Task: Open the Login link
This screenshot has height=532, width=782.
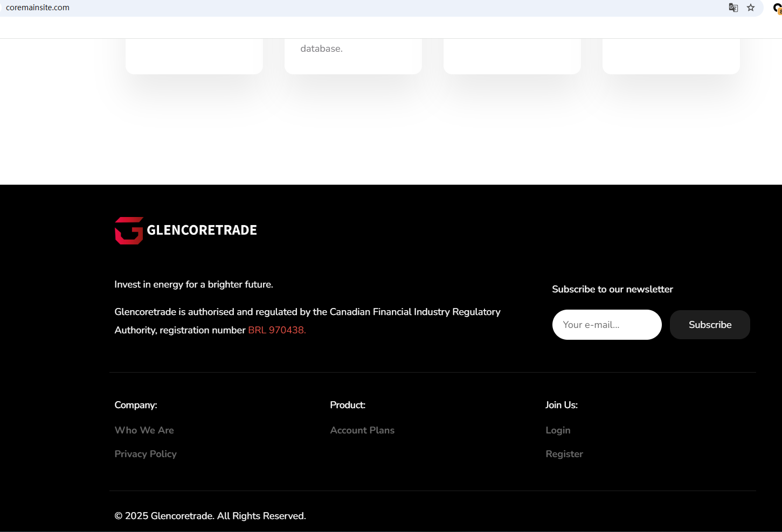Action: (558, 430)
